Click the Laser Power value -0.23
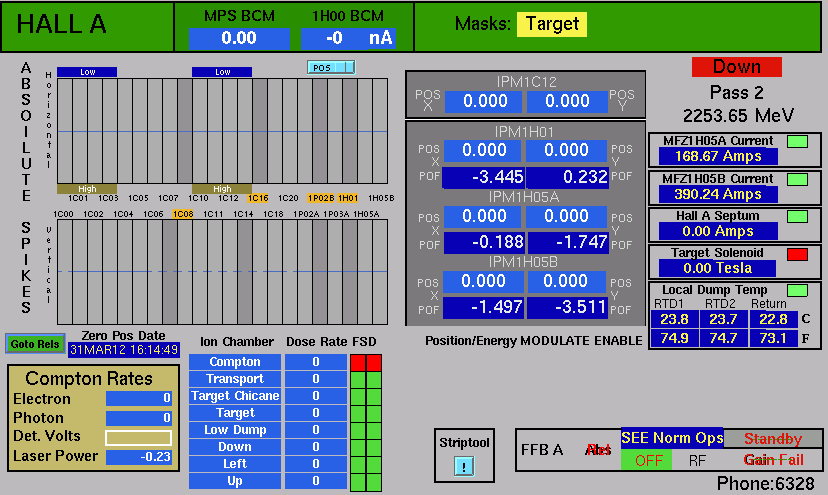Viewport: 828px width, 495px height. click(138, 457)
